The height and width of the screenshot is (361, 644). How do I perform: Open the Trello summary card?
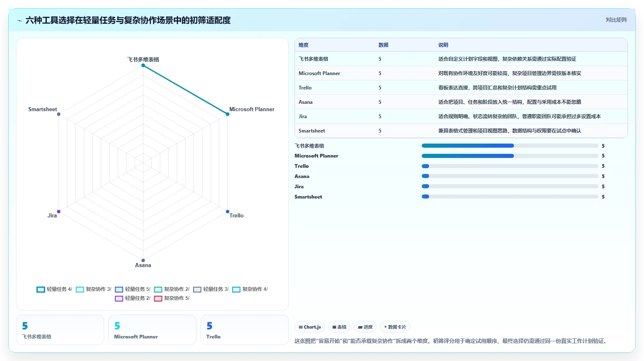pyautogui.click(x=244, y=330)
